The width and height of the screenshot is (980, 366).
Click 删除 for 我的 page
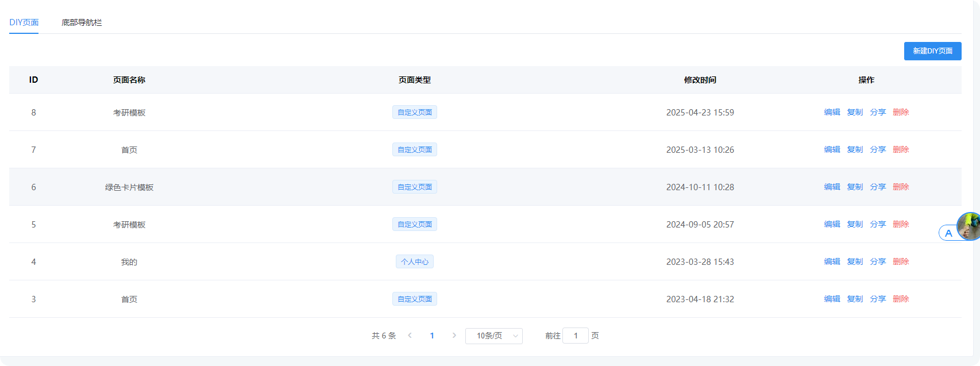pos(901,261)
